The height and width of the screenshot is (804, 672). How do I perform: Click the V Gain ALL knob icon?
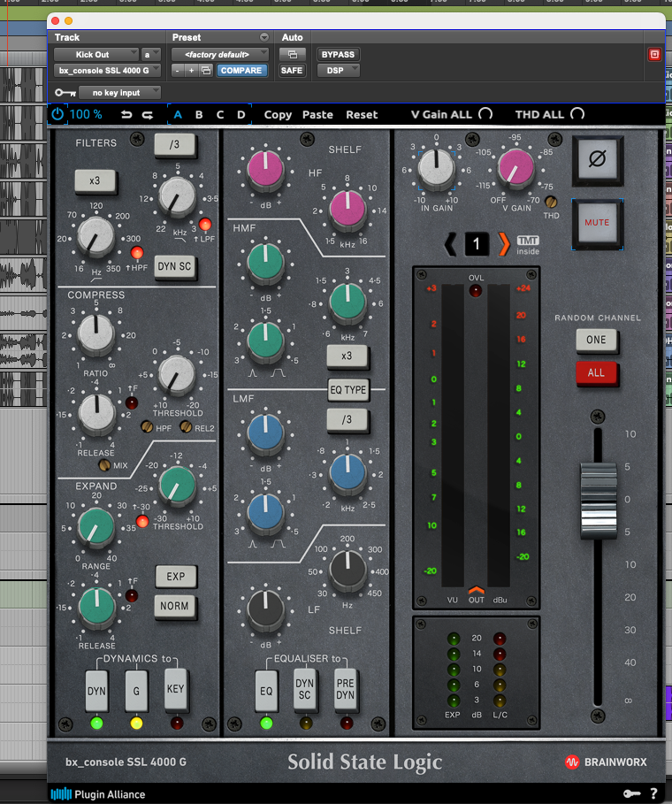[485, 114]
